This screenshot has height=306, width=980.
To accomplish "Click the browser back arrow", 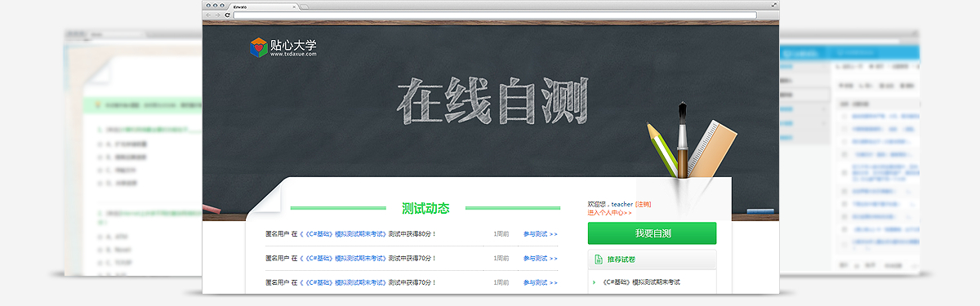I will 208,16.
